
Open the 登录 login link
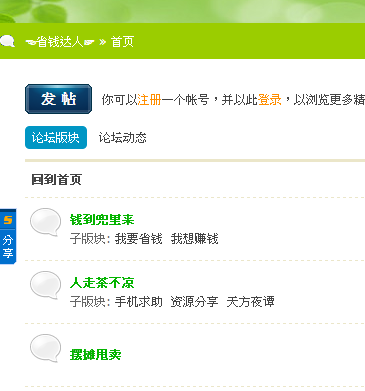(x=270, y=99)
